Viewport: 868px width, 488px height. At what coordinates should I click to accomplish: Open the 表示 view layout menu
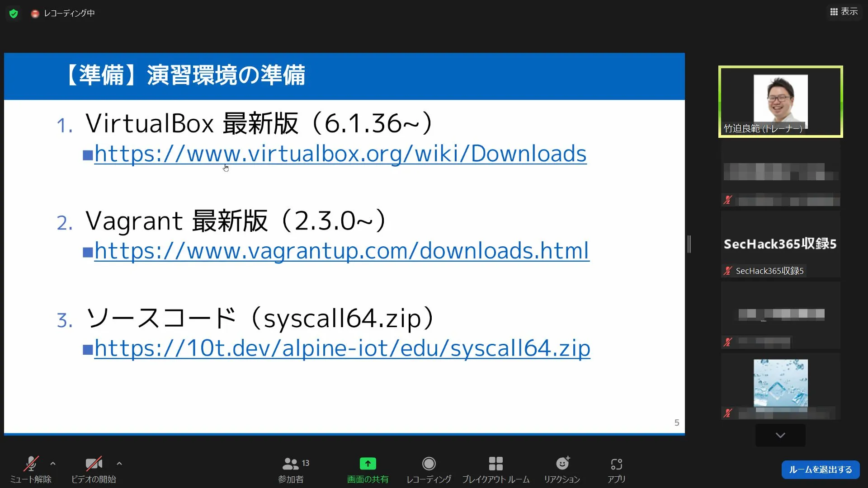click(844, 12)
